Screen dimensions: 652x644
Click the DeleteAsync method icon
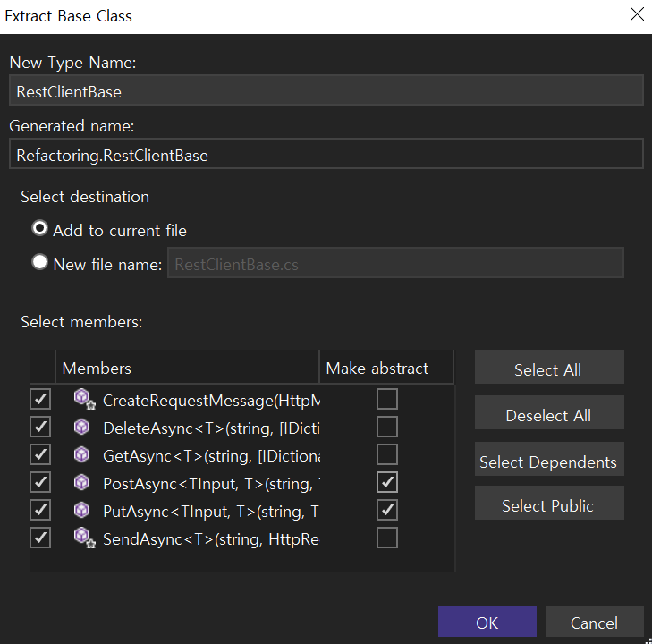click(x=82, y=427)
